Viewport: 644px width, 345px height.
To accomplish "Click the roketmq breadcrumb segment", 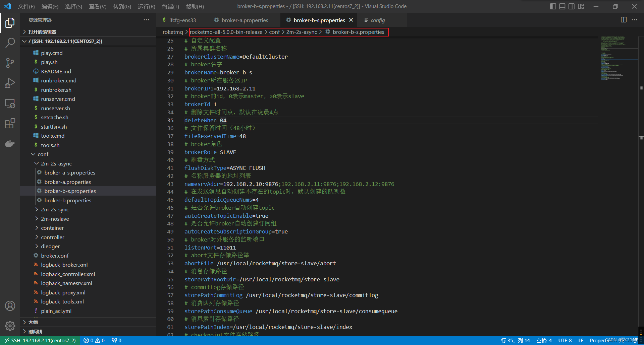I will pos(173,32).
